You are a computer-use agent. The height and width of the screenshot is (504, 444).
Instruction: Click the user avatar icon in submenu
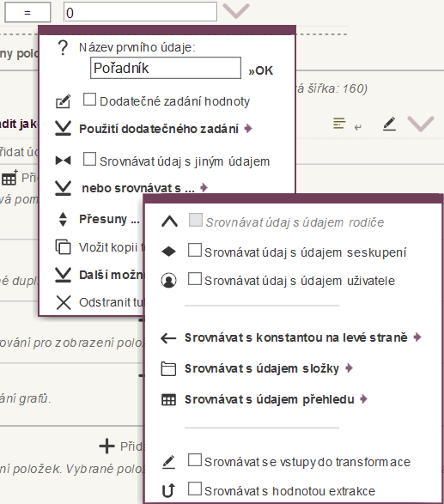(168, 280)
